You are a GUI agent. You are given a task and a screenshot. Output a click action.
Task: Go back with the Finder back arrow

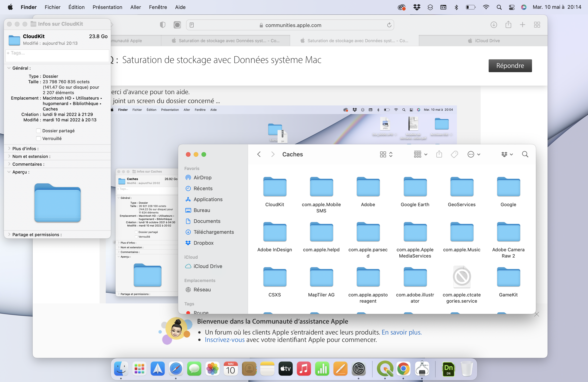click(x=259, y=154)
